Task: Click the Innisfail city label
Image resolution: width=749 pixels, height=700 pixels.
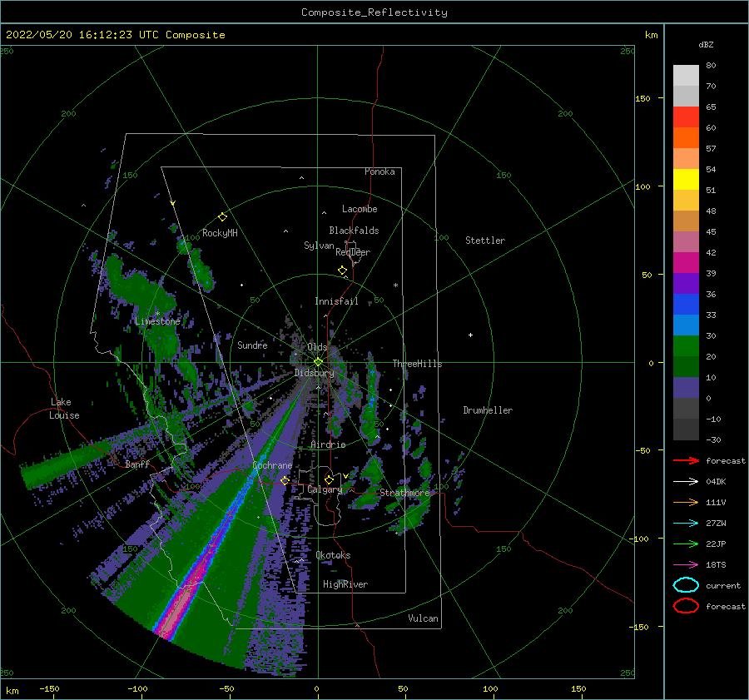Action: [336, 301]
